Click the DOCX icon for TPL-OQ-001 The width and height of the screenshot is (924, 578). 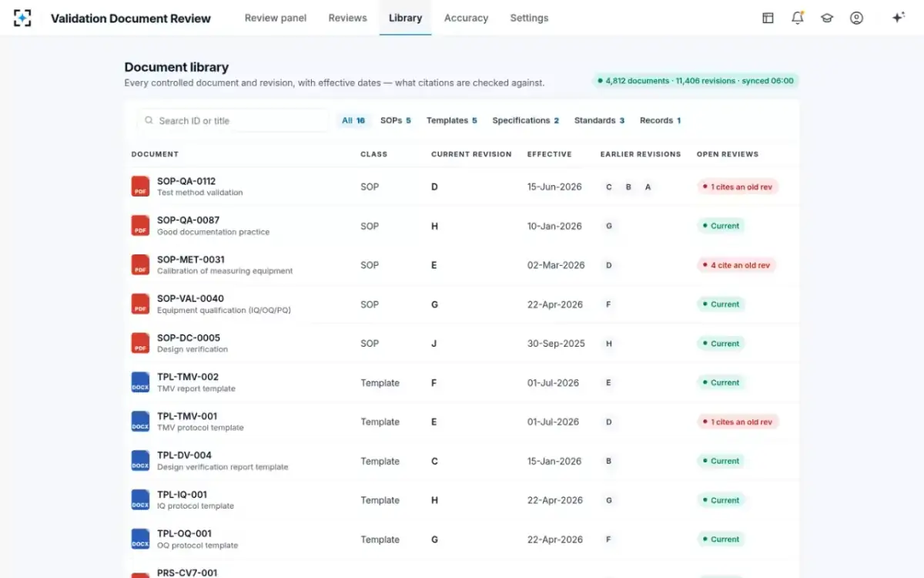click(140, 539)
